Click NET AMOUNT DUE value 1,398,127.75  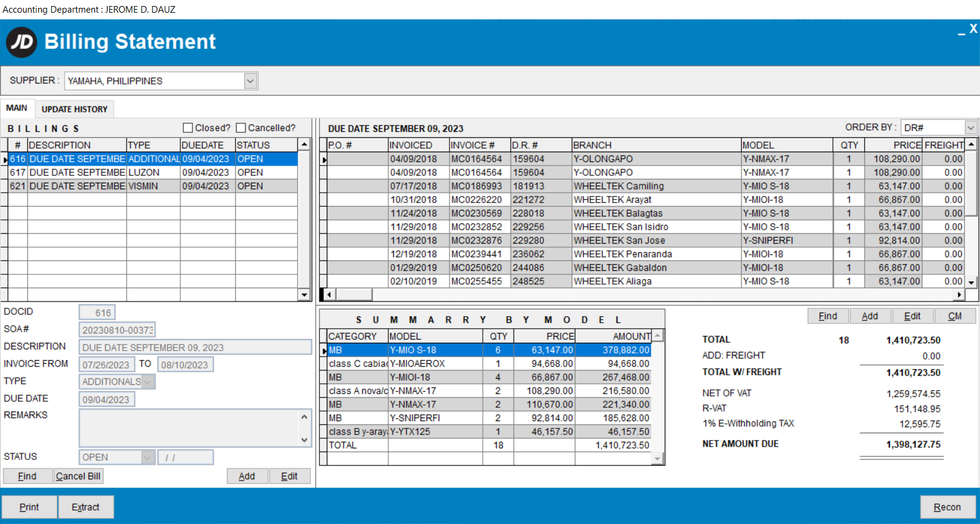[x=913, y=444]
